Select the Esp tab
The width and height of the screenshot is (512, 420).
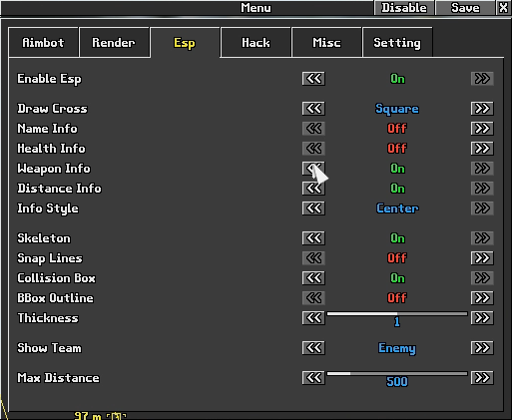(185, 43)
